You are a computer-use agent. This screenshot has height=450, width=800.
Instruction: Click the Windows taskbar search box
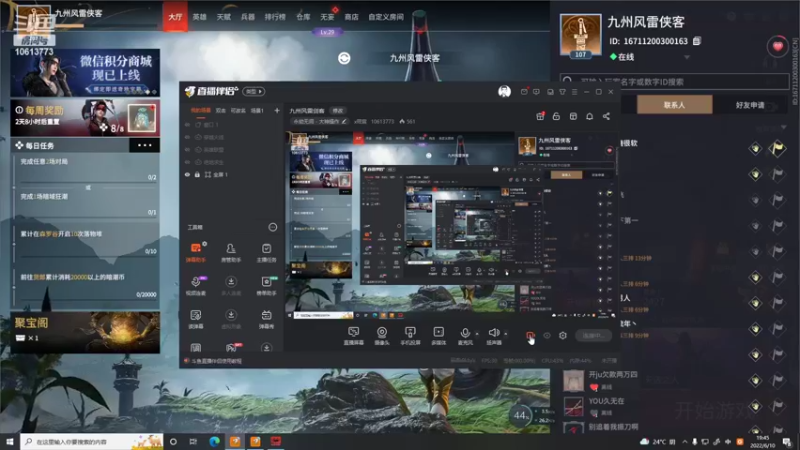coord(92,441)
